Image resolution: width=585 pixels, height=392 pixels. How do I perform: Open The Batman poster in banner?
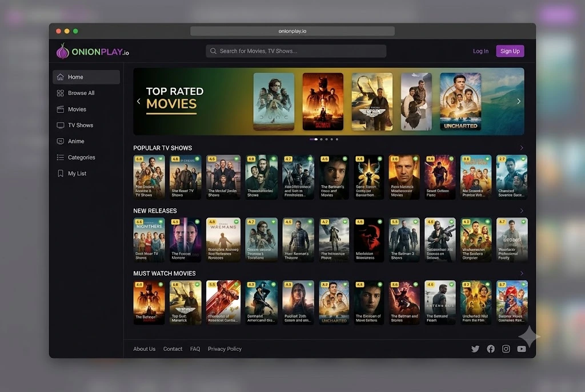[x=323, y=102]
